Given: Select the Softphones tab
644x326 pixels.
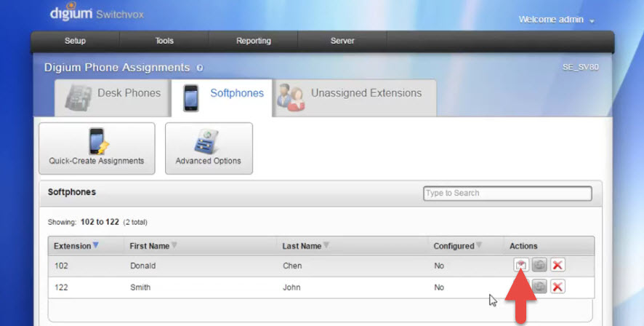Looking at the screenshot, I should point(222,98).
